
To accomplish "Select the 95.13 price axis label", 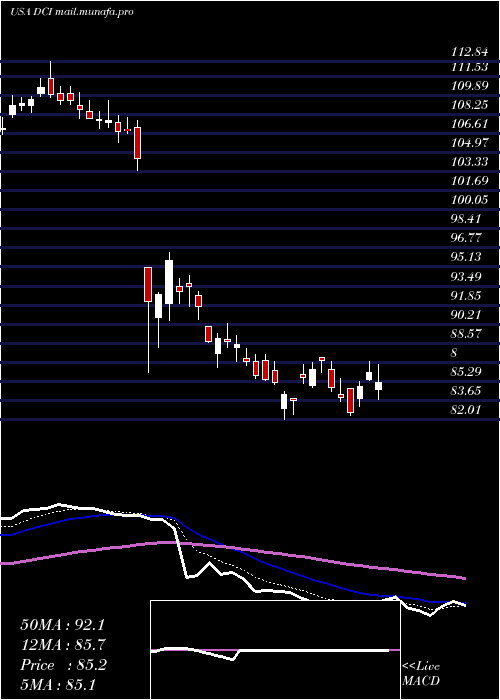I will click(467, 257).
